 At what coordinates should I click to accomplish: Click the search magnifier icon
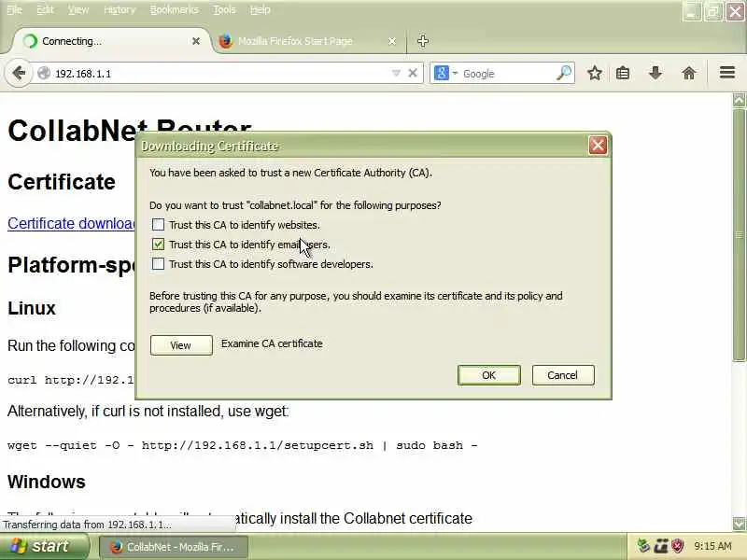click(564, 74)
